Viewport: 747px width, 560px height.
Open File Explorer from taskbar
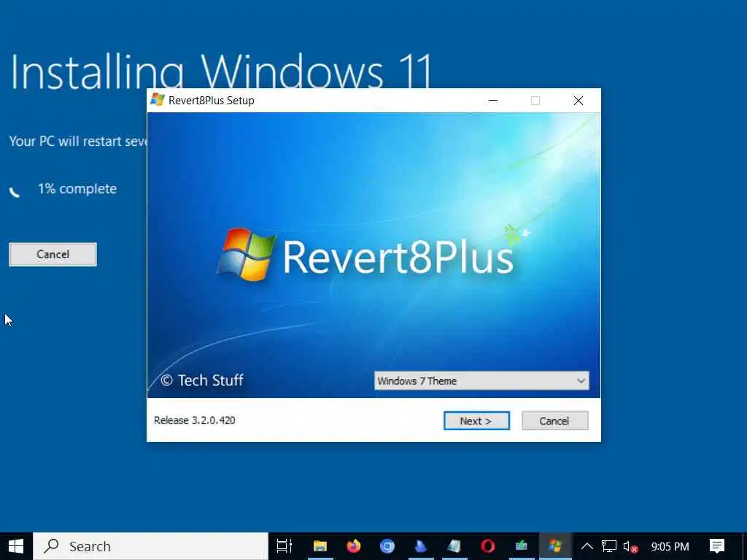(320, 546)
